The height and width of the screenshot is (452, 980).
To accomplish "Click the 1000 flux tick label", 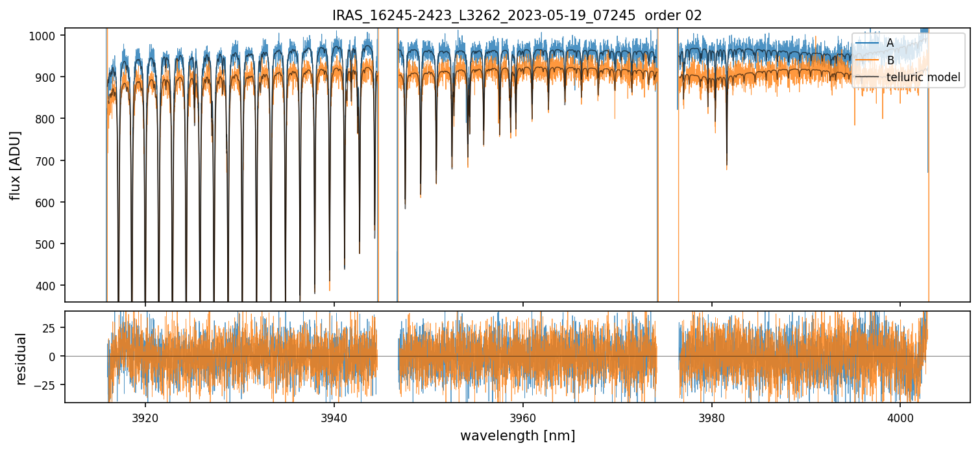I will point(46,35).
